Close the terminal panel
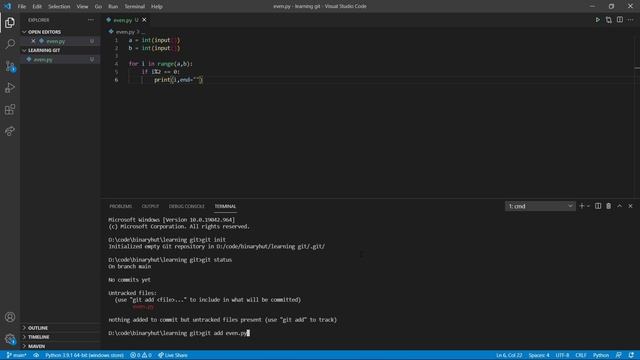 (x=630, y=206)
